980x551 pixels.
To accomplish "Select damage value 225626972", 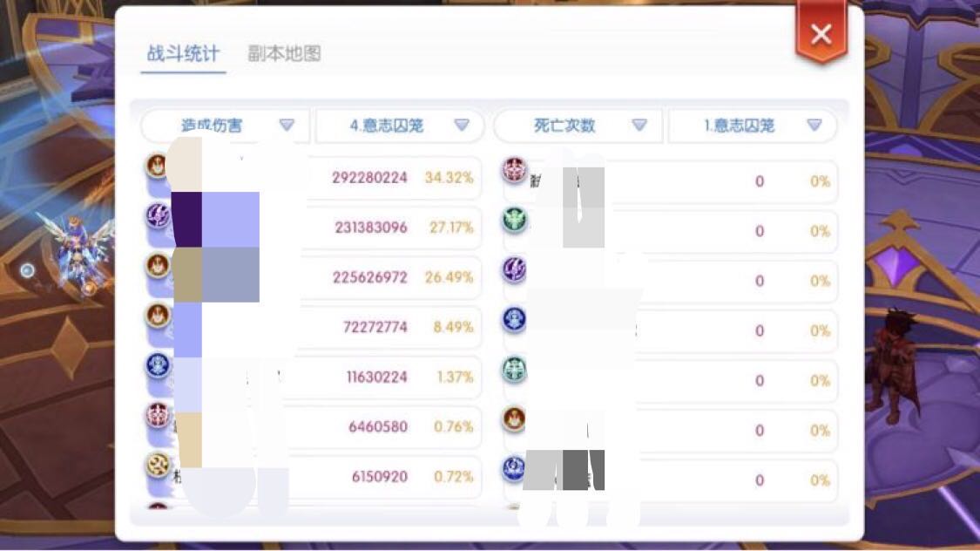I will pyautogui.click(x=370, y=277).
